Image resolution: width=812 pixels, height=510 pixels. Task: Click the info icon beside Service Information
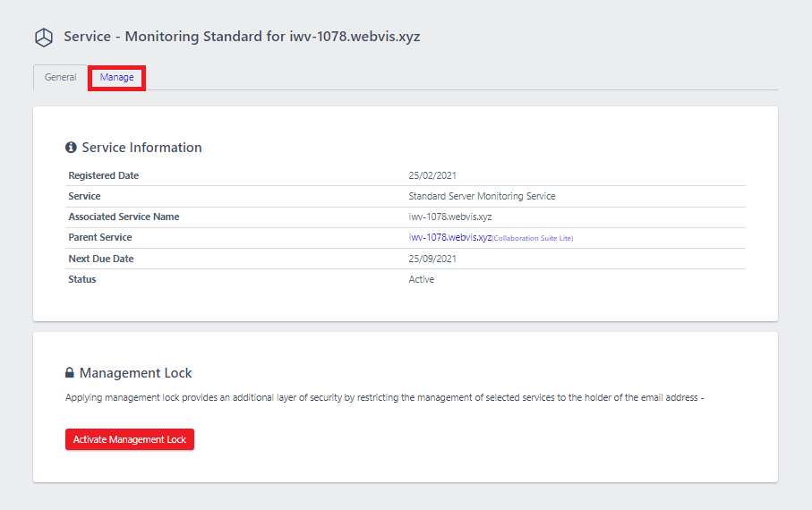(x=71, y=148)
